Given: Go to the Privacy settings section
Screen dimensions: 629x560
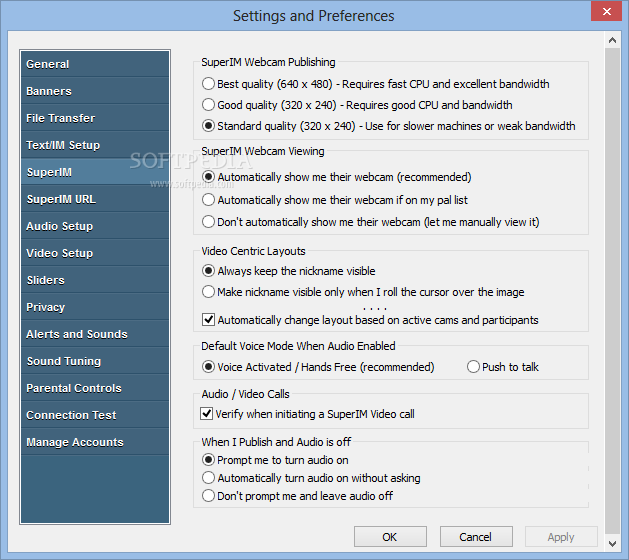Looking at the screenshot, I should tap(95, 307).
